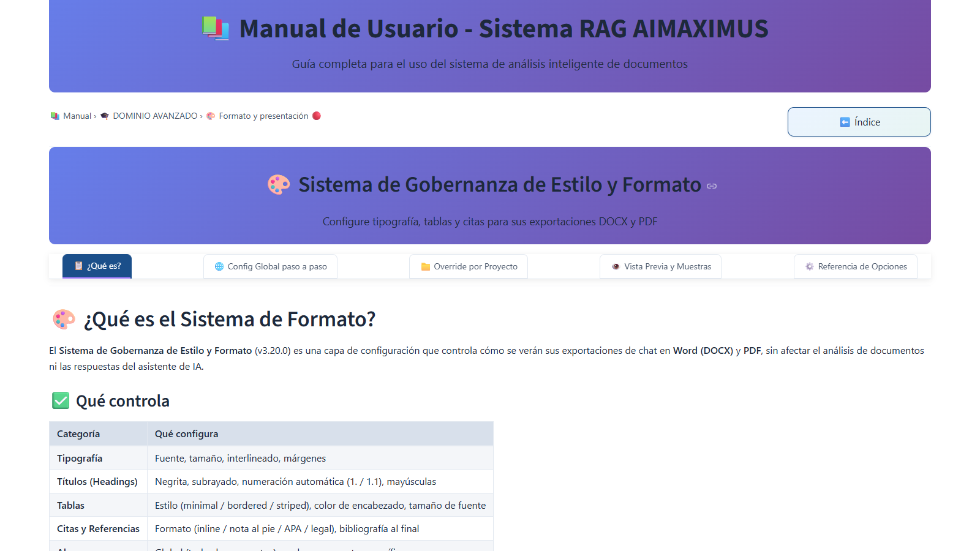
Task: Click the books icon beside Manual breadcrumb
Action: tap(55, 116)
